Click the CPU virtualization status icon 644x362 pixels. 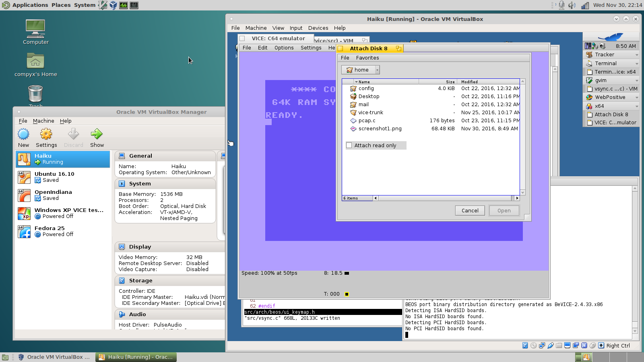(584, 345)
